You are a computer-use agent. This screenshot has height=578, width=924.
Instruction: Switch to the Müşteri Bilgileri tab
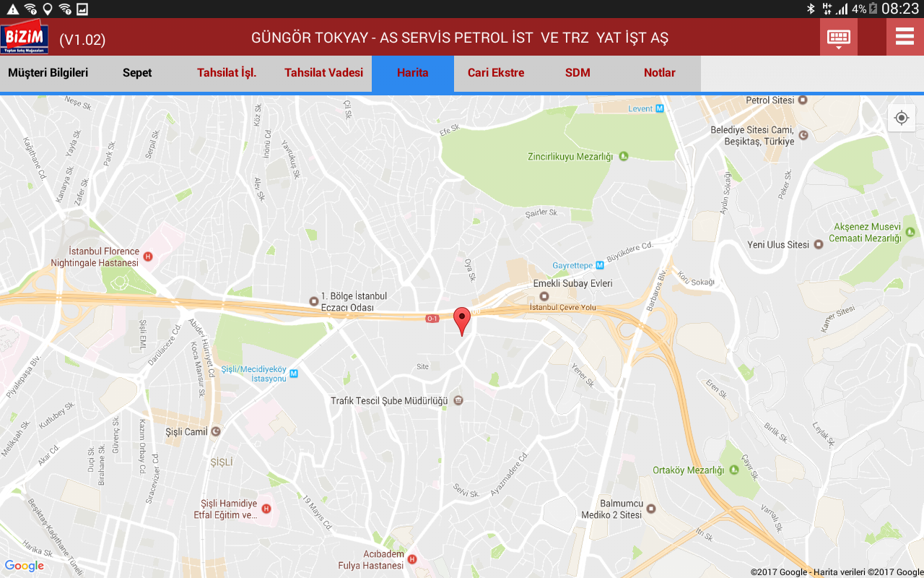tap(48, 73)
